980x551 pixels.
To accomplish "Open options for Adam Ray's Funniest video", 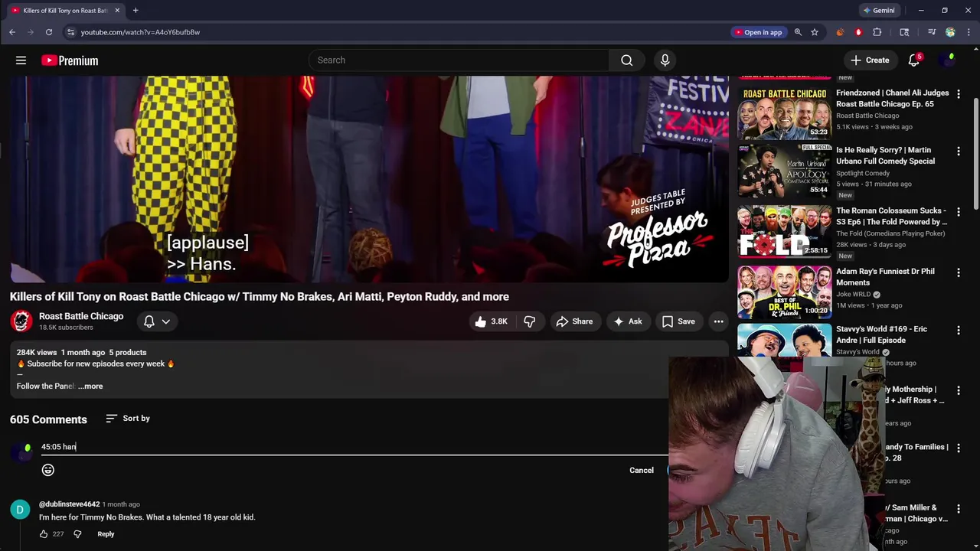I will point(959,272).
